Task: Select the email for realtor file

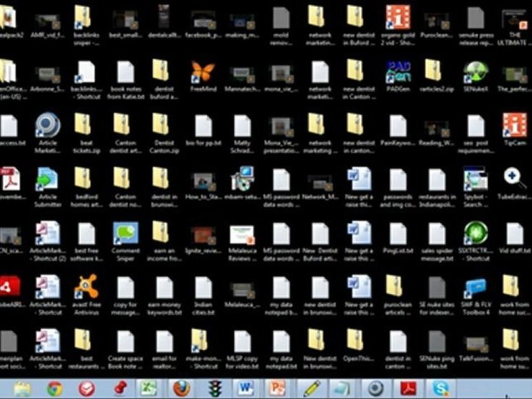Action: point(164,349)
